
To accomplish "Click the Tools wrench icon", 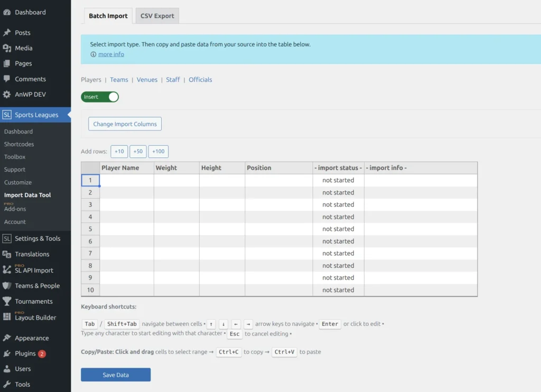I will (x=7, y=385).
